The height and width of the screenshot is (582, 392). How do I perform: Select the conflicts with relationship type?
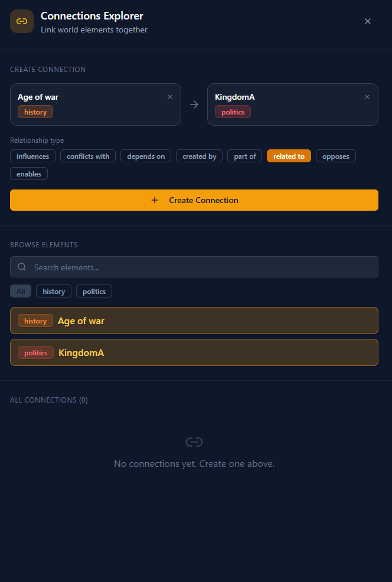point(88,156)
